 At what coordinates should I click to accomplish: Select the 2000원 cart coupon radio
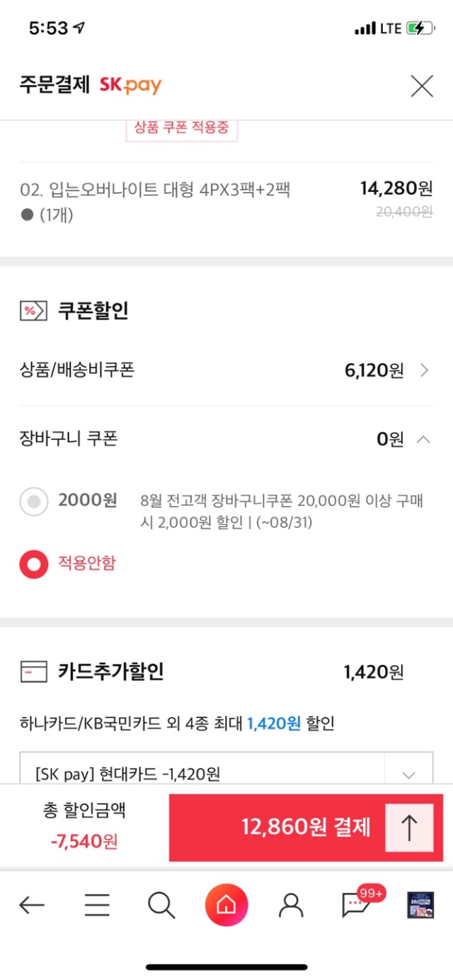pos(33,501)
